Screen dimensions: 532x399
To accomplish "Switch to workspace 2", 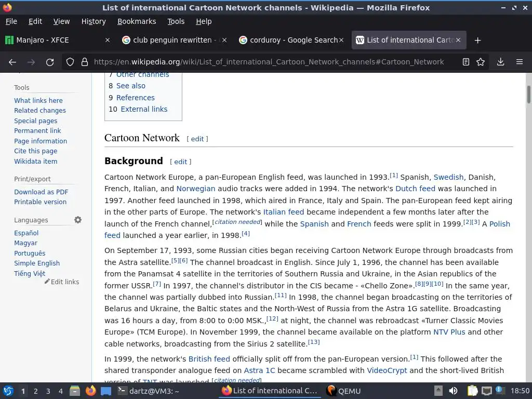I will (x=36, y=391).
